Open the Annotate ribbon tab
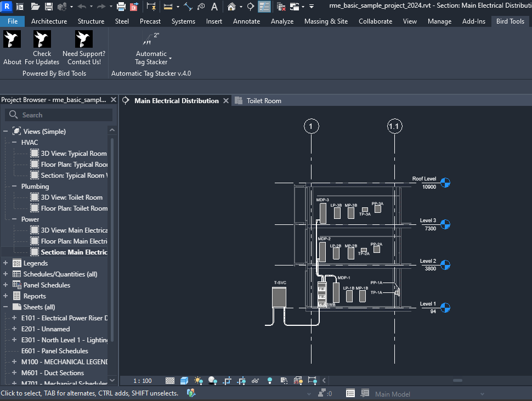The width and height of the screenshot is (532, 401). (246, 21)
